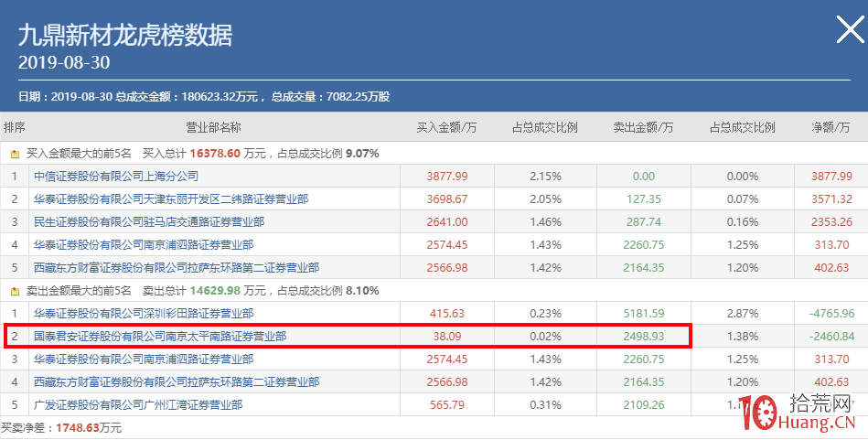
Task: Click the 1.38% proportion cell
Action: [743, 336]
